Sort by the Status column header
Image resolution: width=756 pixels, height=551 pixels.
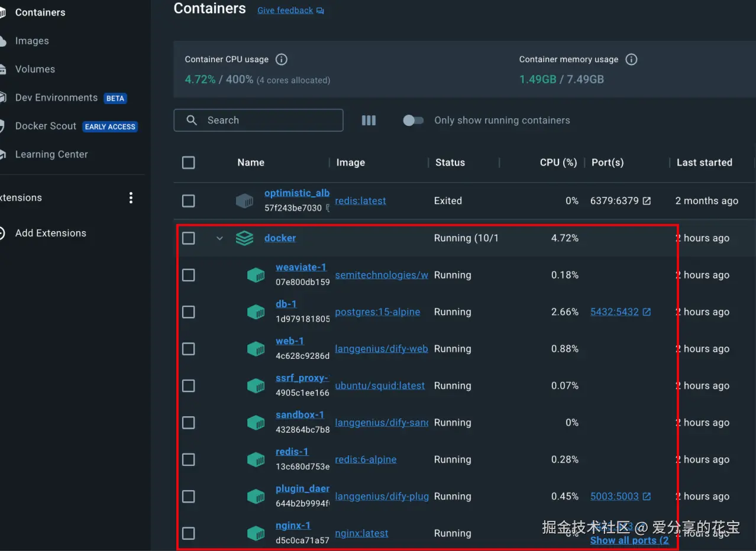coord(450,163)
